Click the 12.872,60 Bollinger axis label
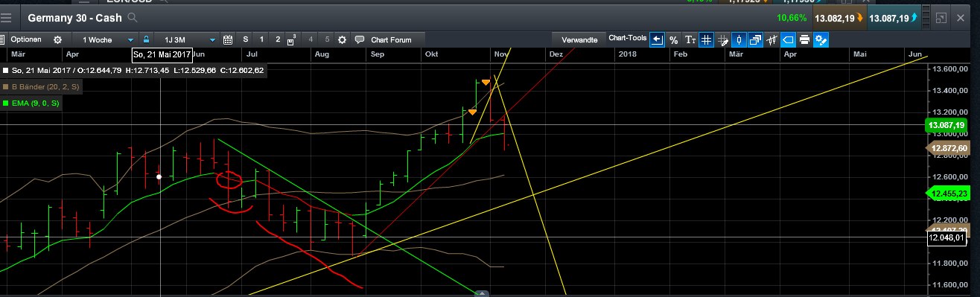980x297 pixels. pyautogui.click(x=948, y=149)
